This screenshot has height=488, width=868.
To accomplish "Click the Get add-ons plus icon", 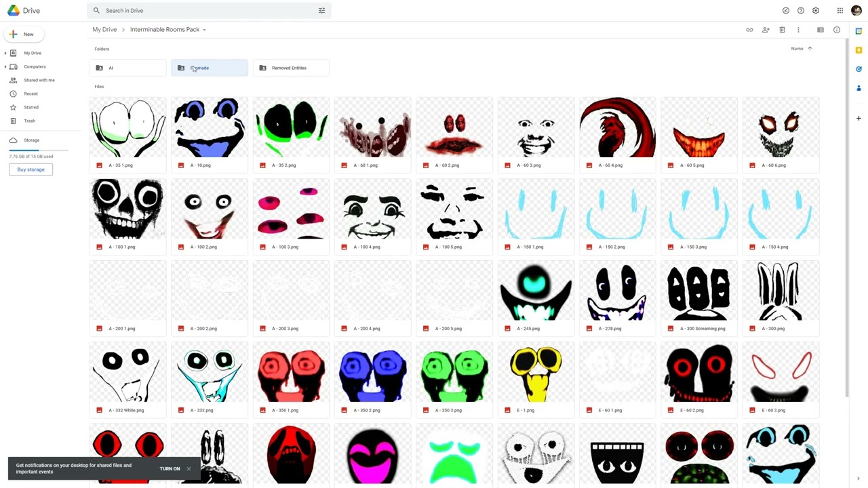I will [859, 119].
